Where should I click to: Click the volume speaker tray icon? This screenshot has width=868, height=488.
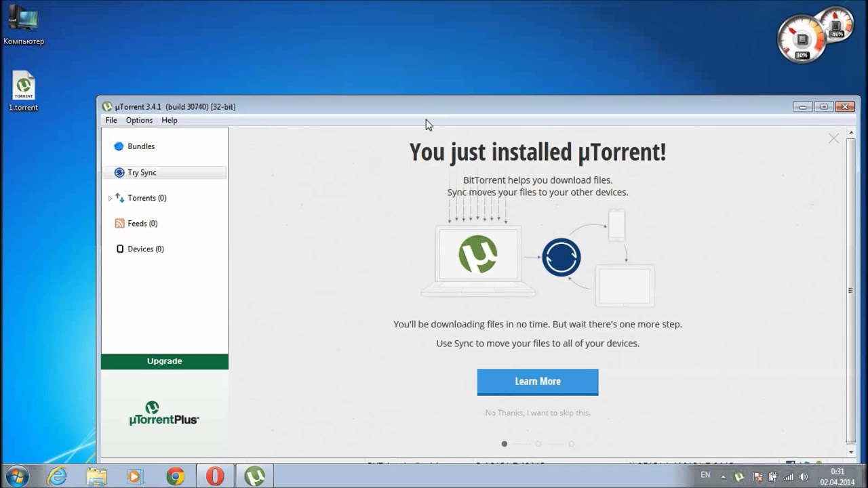point(804,476)
